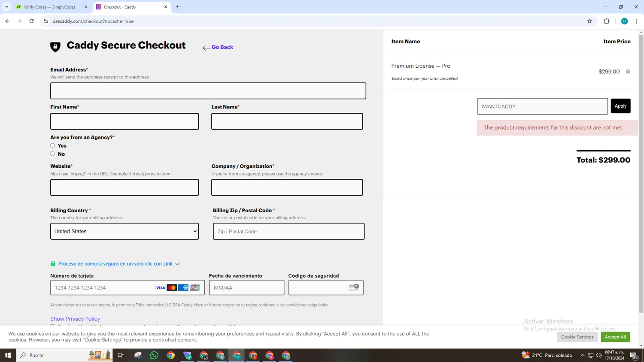
Task: Accept all cookies
Action: (615, 337)
